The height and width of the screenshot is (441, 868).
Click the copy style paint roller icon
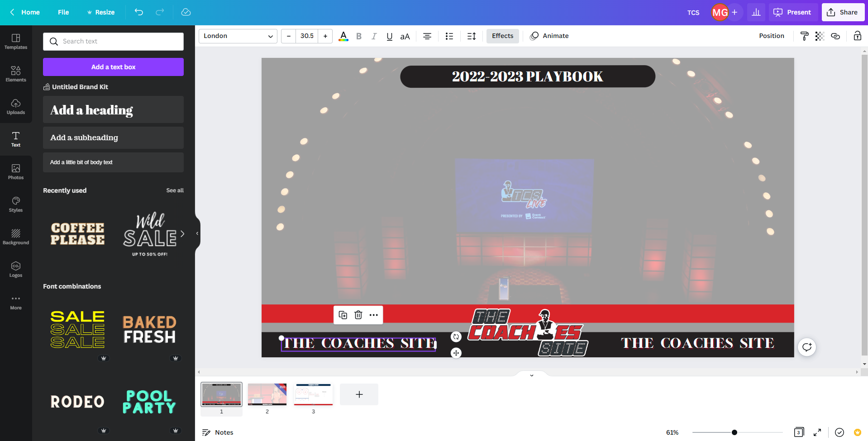pos(804,36)
